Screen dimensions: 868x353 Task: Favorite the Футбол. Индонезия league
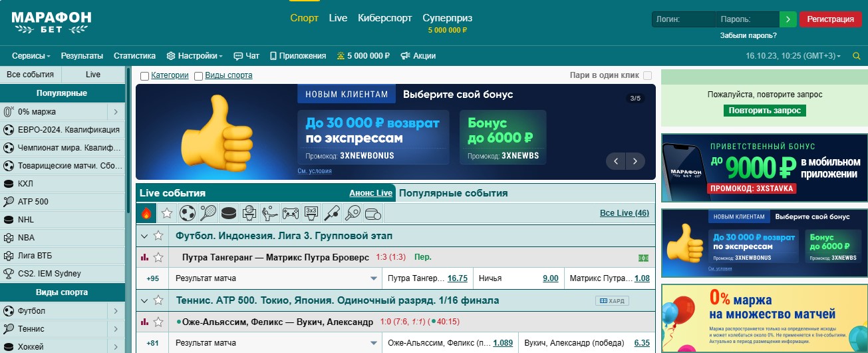coord(158,235)
